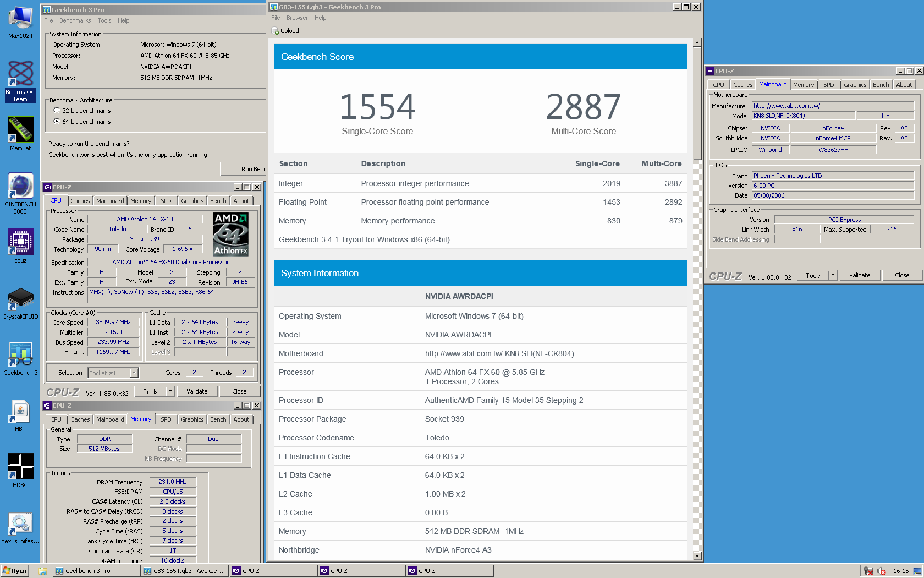
Task: Click the 16:15 taskbar clock
Action: pos(901,571)
